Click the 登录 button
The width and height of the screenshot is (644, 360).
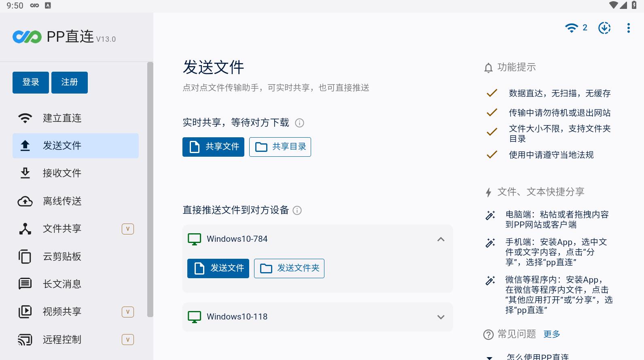pyautogui.click(x=31, y=82)
